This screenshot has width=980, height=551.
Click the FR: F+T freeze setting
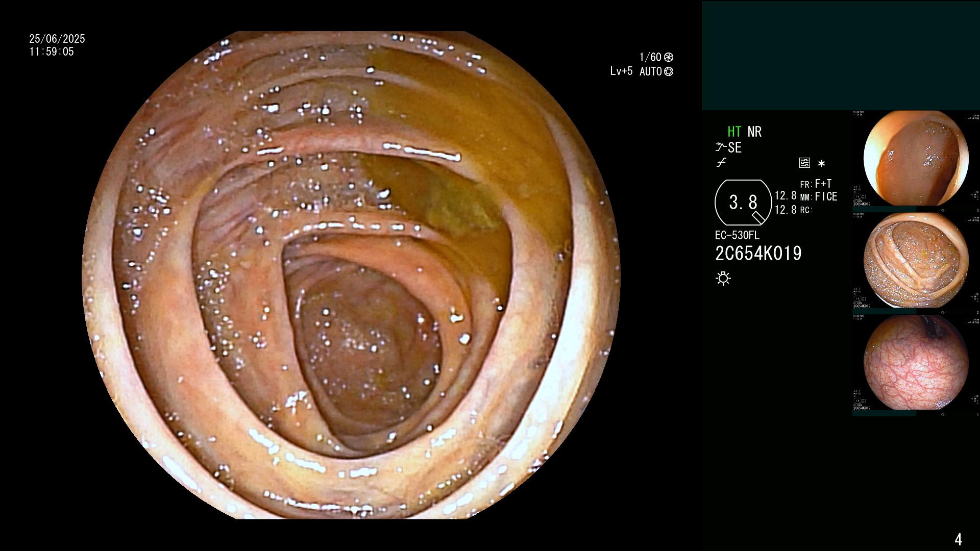pyautogui.click(x=816, y=184)
